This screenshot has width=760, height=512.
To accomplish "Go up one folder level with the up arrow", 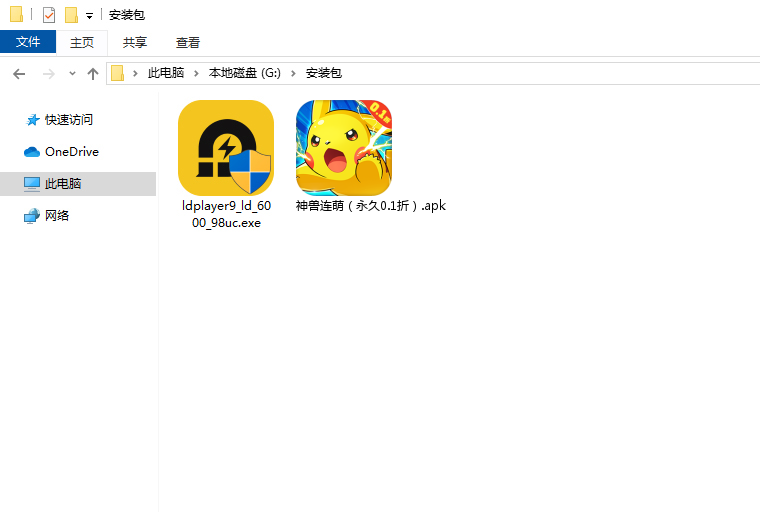I will [x=93, y=74].
